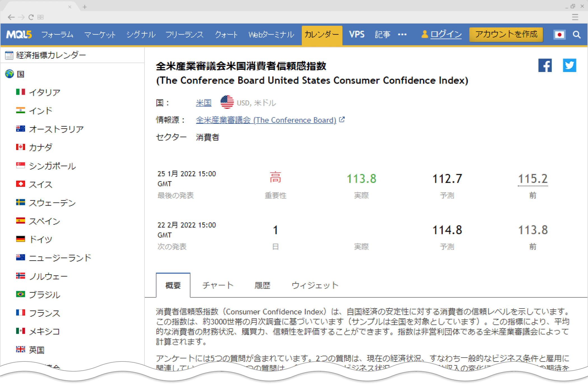
Task: Click the India flag icon
Action: pyautogui.click(x=20, y=110)
